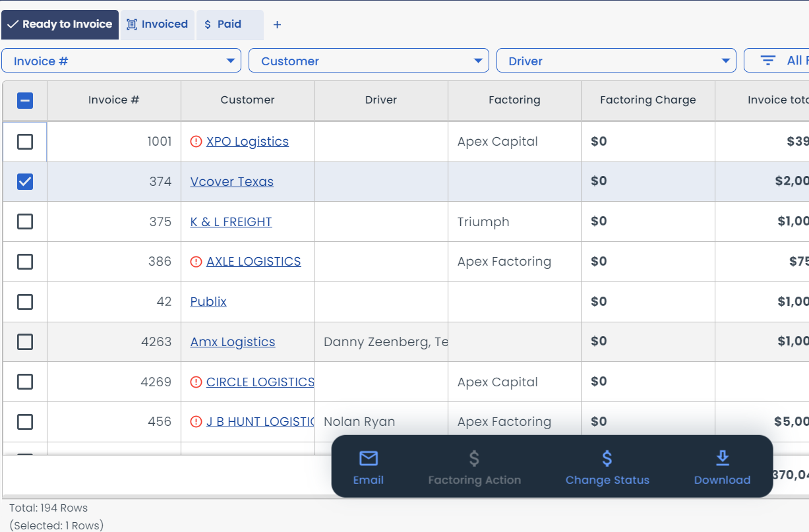Deselect the checkbox for invoice 374
The height and width of the screenshot is (532, 809).
click(x=25, y=181)
